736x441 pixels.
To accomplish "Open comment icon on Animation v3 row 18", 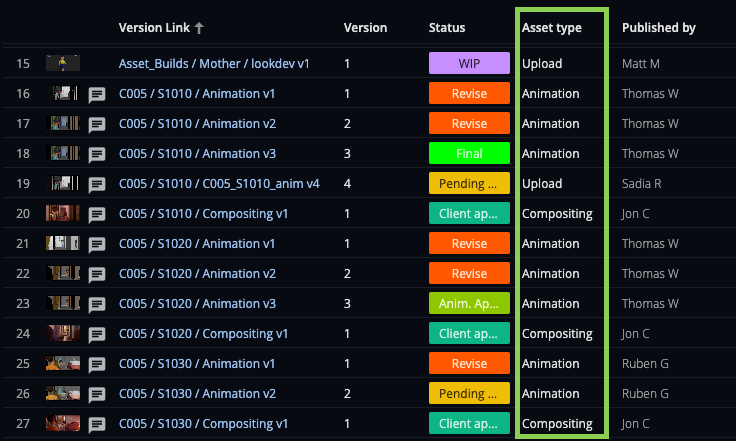I will [97, 154].
